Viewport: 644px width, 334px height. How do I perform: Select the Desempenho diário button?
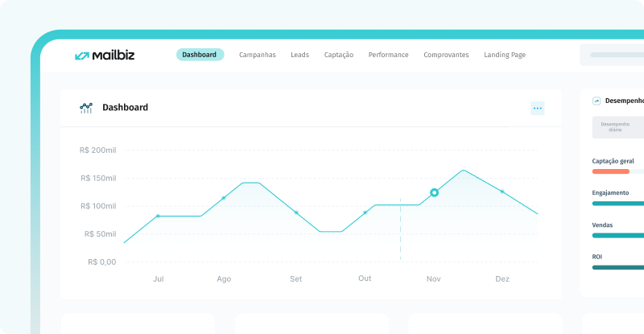pos(618,127)
